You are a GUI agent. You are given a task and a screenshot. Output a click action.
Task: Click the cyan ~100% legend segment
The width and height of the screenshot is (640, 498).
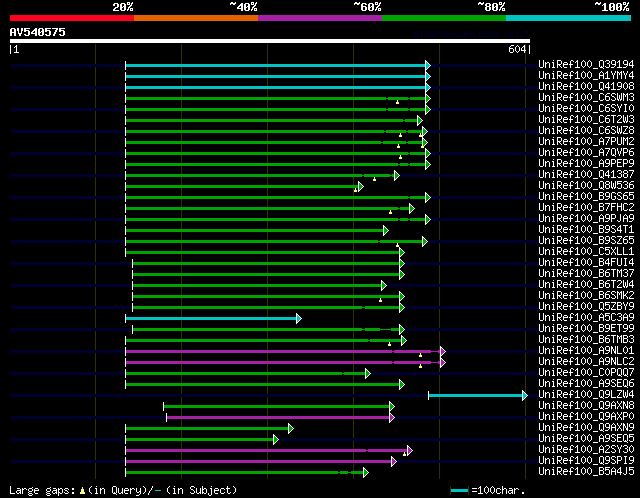[569, 18]
